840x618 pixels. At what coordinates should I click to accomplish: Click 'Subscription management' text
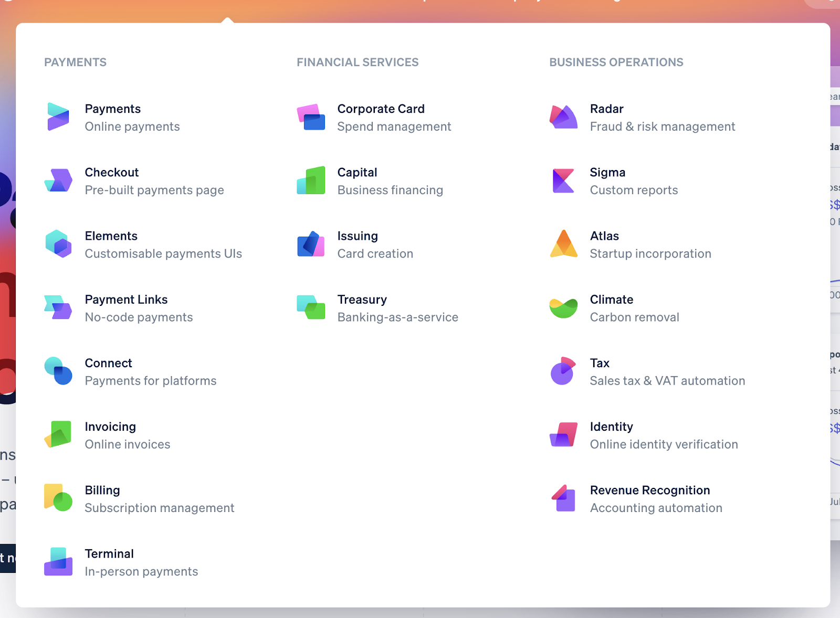[x=160, y=508]
